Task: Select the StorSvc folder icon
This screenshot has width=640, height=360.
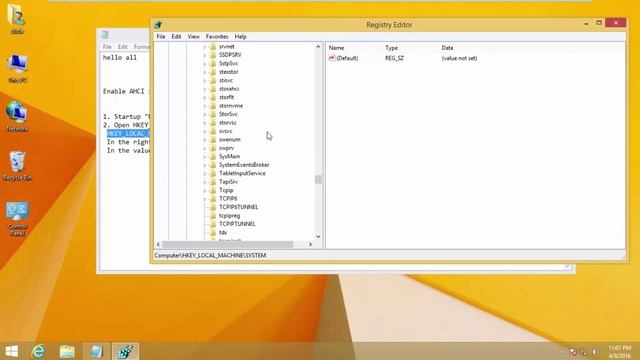Action: [x=213, y=114]
